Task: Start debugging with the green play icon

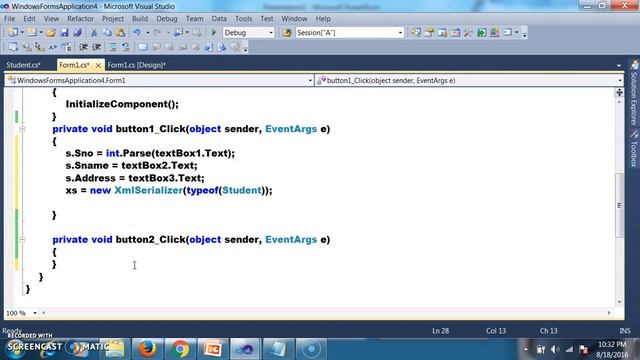Action: (x=213, y=32)
